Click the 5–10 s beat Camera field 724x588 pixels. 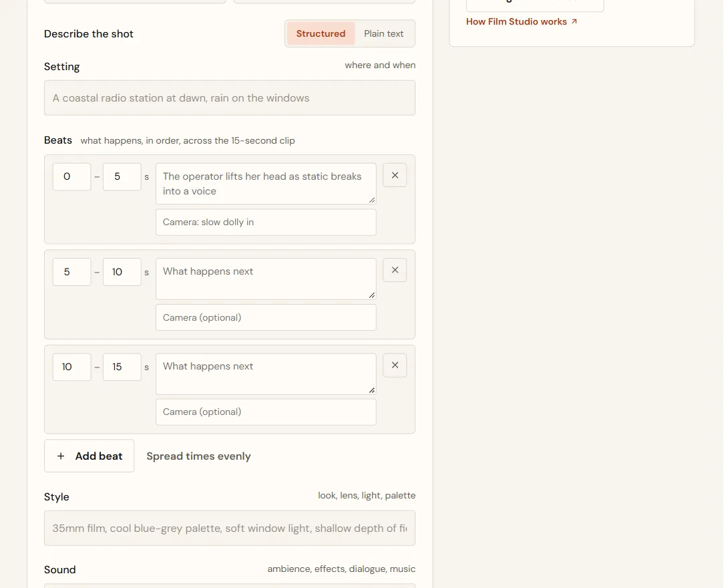(266, 317)
